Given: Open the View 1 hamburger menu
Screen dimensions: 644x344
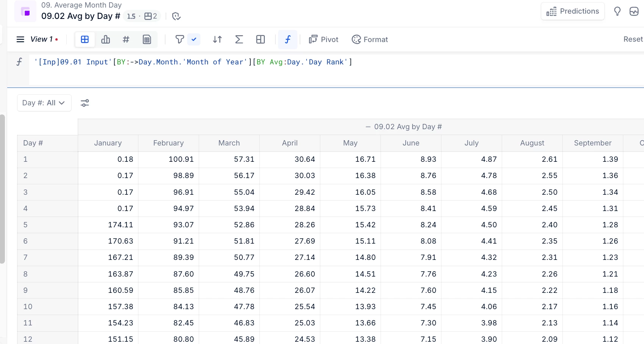Looking at the screenshot, I should tap(20, 39).
